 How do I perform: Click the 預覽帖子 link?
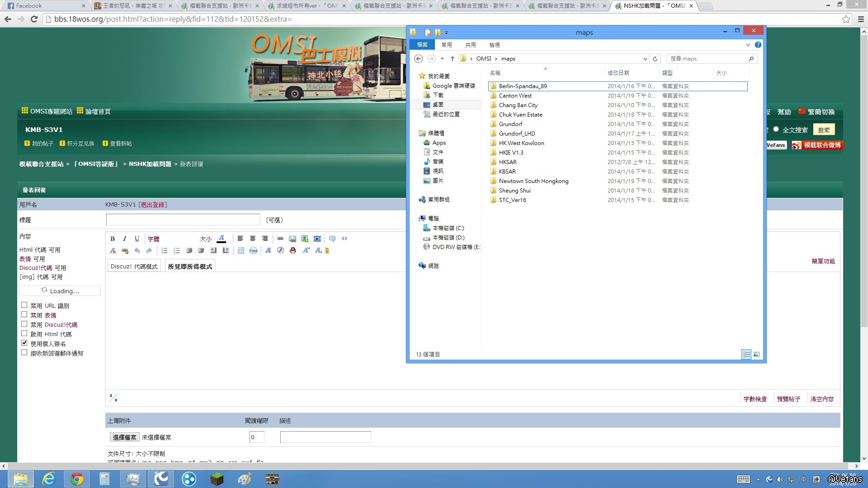click(788, 399)
